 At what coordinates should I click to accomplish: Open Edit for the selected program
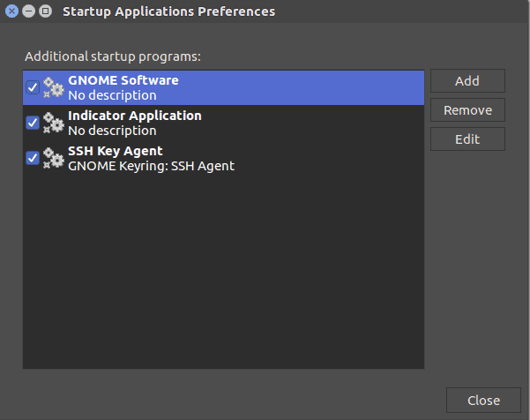(467, 139)
